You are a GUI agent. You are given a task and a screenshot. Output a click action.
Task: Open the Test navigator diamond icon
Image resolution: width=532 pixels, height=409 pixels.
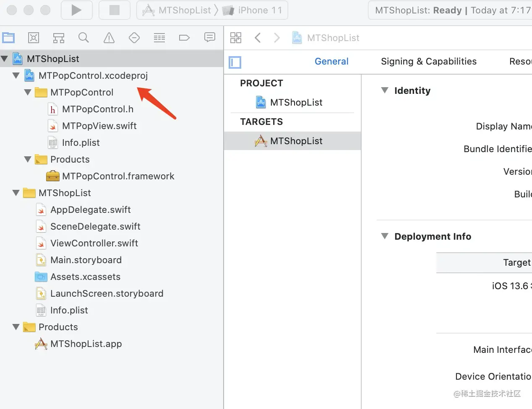click(x=134, y=38)
